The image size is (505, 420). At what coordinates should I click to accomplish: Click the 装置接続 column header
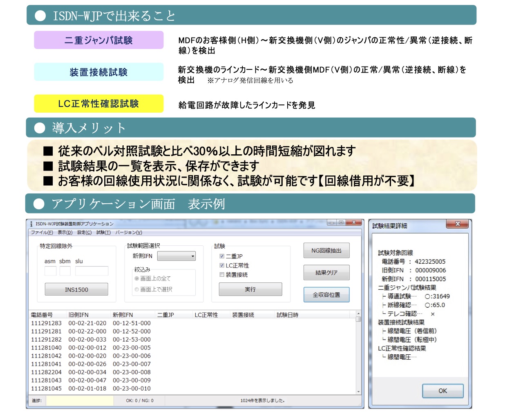(252, 315)
